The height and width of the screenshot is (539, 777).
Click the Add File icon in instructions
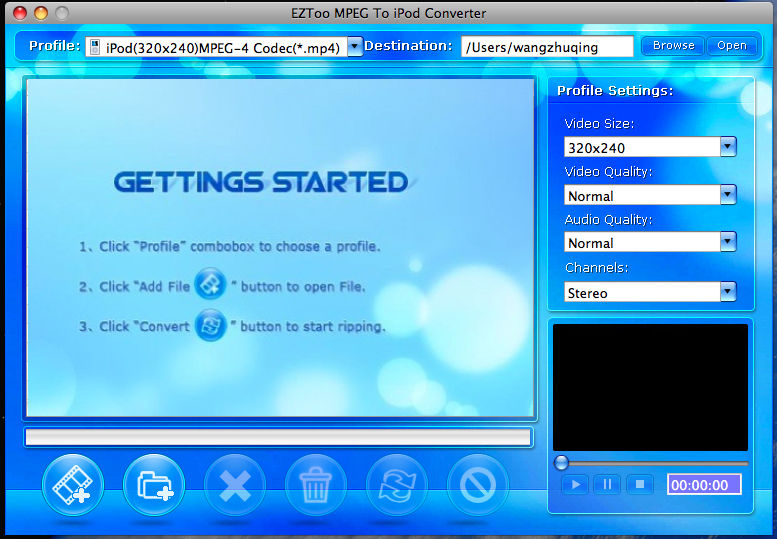click(210, 284)
